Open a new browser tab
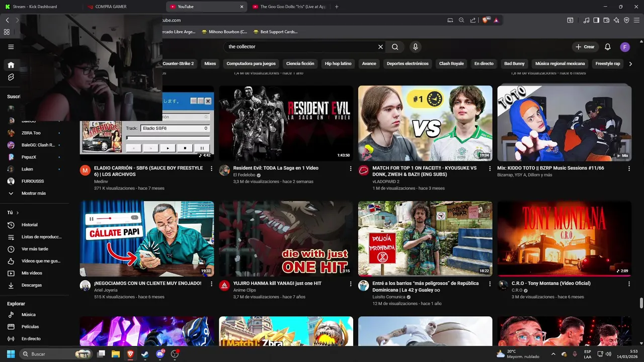 337,7
